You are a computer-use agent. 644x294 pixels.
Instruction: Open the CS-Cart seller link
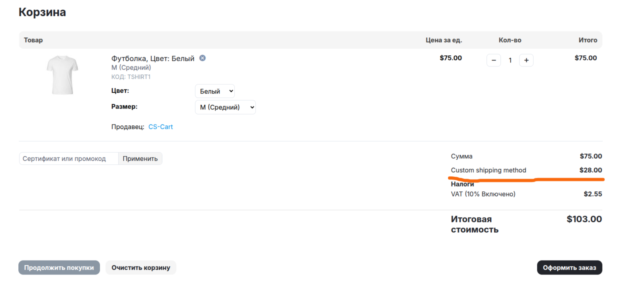pyautogui.click(x=161, y=127)
